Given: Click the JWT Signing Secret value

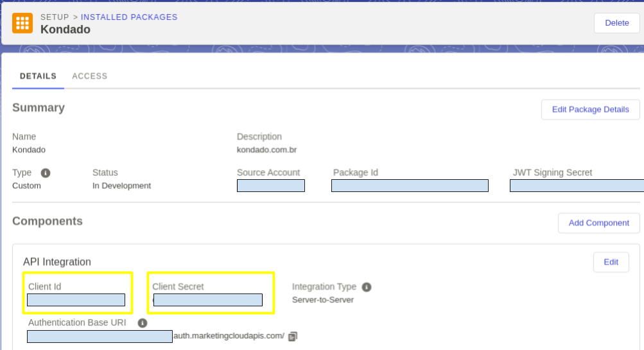Looking at the screenshot, I should click(x=576, y=186).
